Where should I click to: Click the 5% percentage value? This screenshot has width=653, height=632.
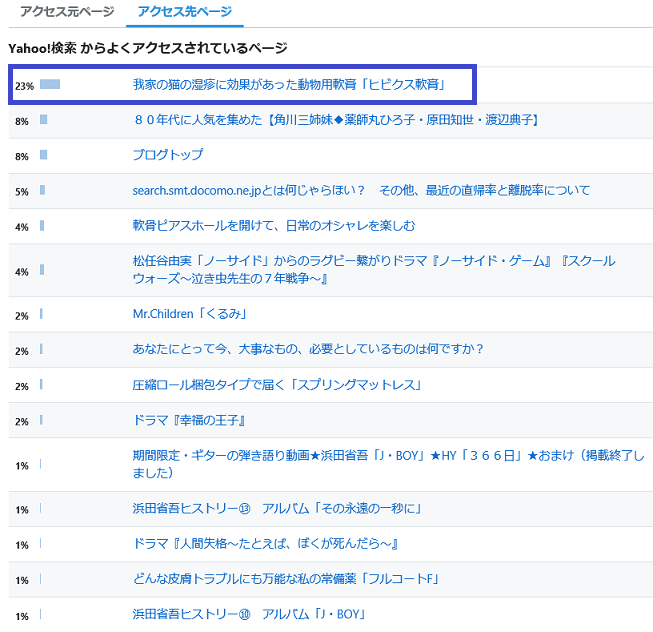(22, 192)
